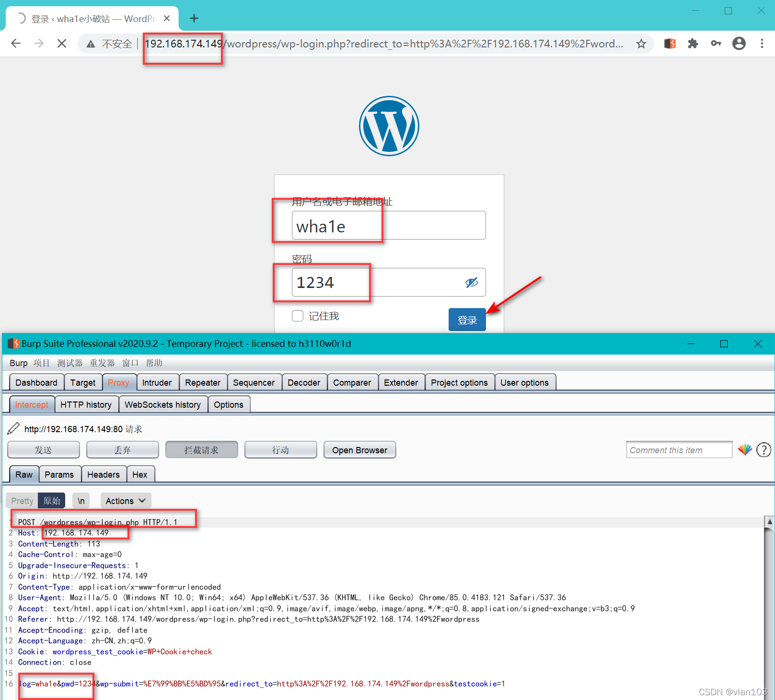Viewport: 775px width, 700px height.
Task: Click the forward navigation arrow in Chrome
Action: coord(39,44)
